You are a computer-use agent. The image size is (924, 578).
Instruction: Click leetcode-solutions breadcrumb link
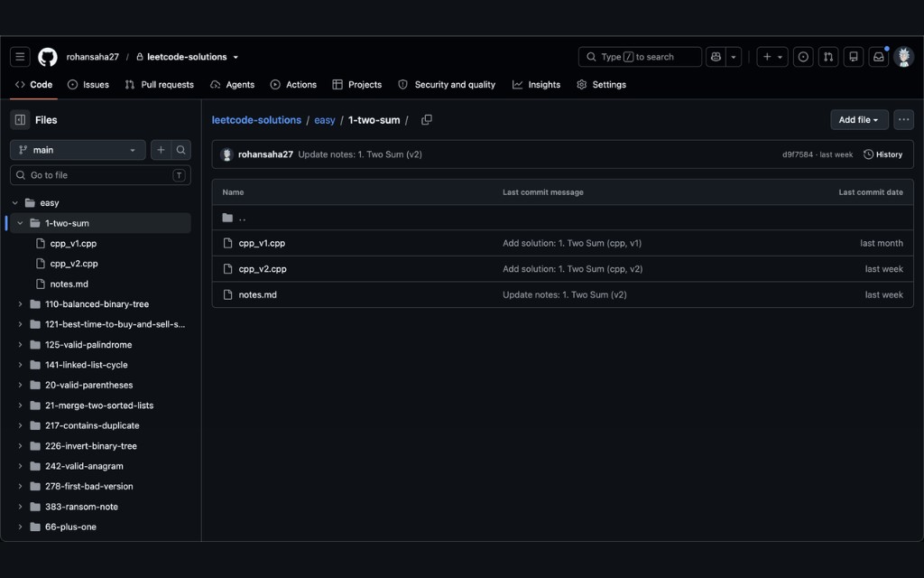[256, 120]
